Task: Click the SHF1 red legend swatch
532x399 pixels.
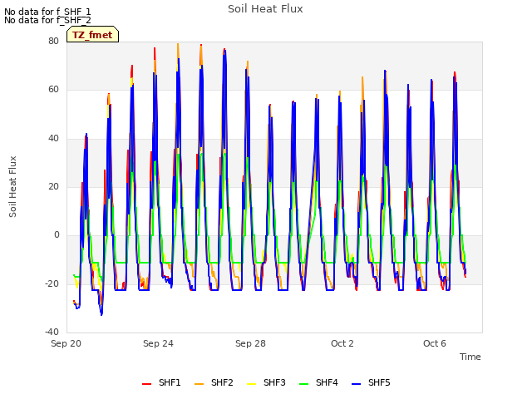Action: click(x=146, y=384)
